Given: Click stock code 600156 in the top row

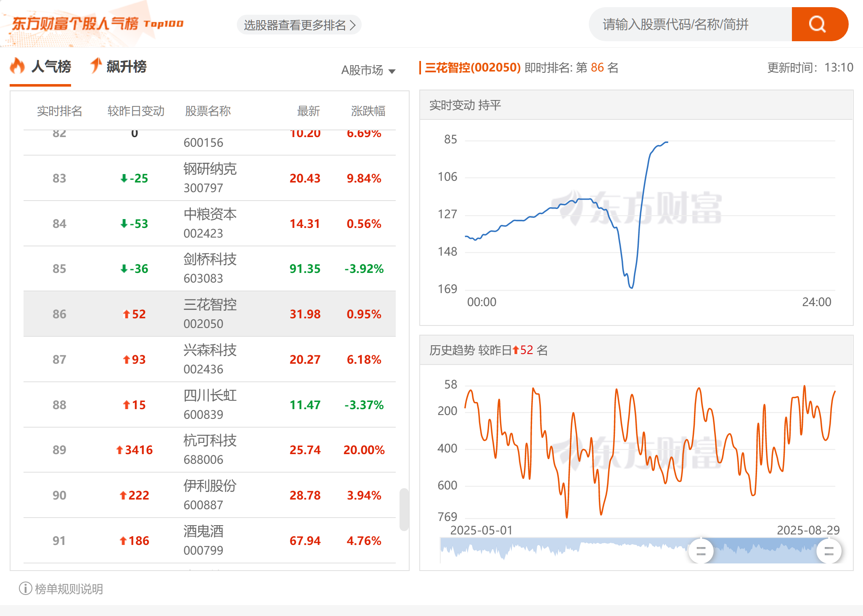Looking at the screenshot, I should click(x=203, y=143).
